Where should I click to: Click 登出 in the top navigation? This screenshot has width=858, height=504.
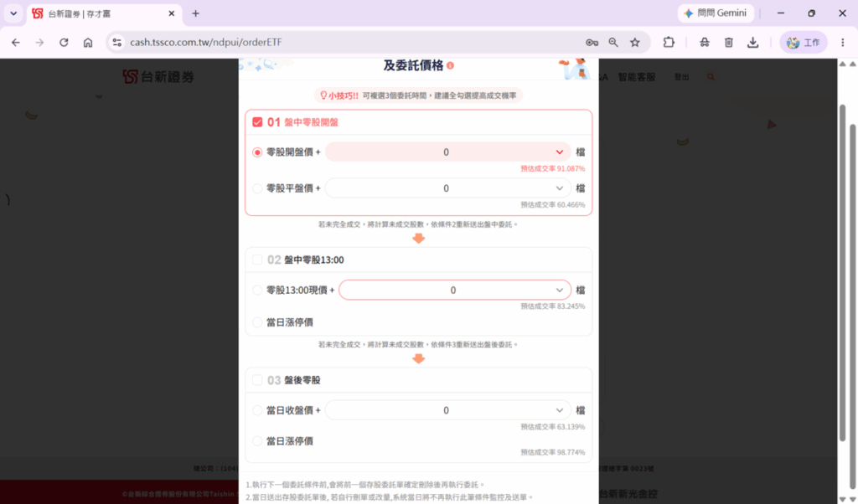[682, 77]
